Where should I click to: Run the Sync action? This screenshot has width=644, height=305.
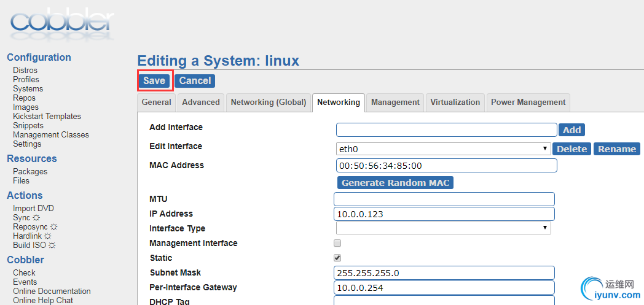point(26,218)
